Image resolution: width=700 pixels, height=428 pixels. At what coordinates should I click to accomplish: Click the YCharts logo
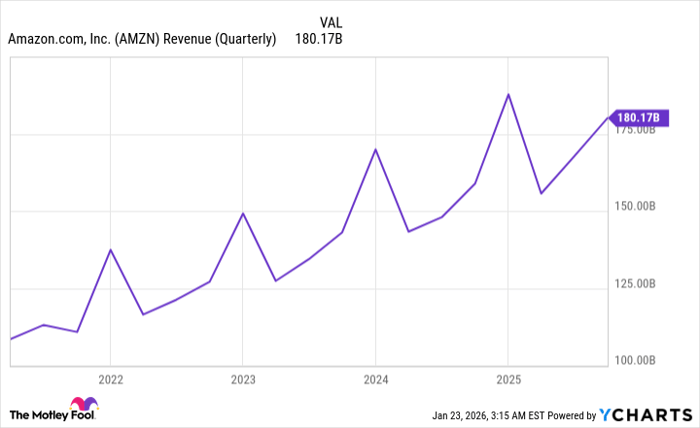646,415
